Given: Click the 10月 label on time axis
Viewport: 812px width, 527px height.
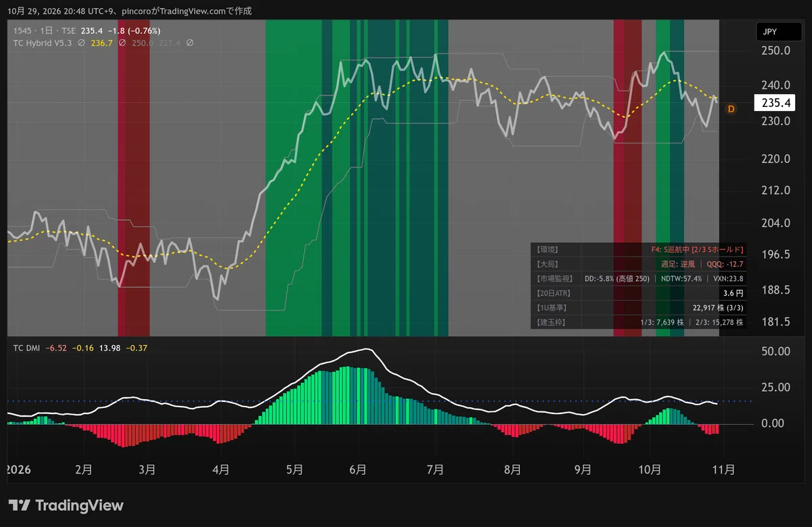Looking at the screenshot, I should (650, 469).
